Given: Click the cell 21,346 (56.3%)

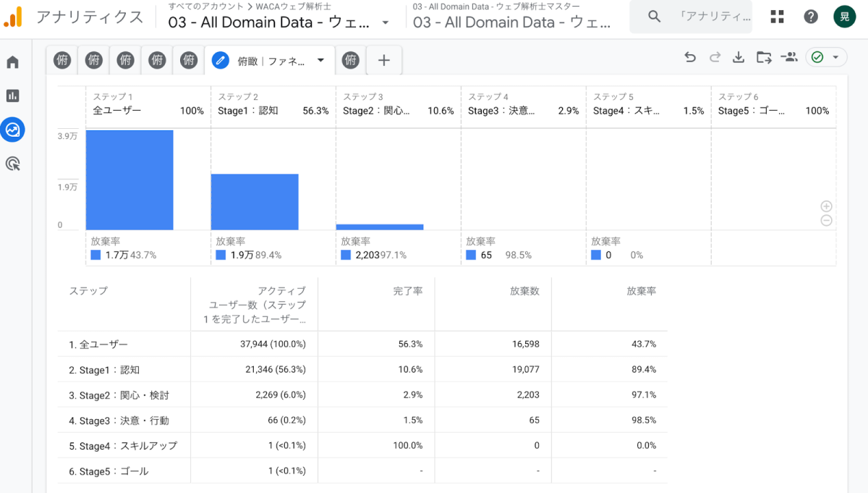Looking at the screenshot, I should 276,370.
